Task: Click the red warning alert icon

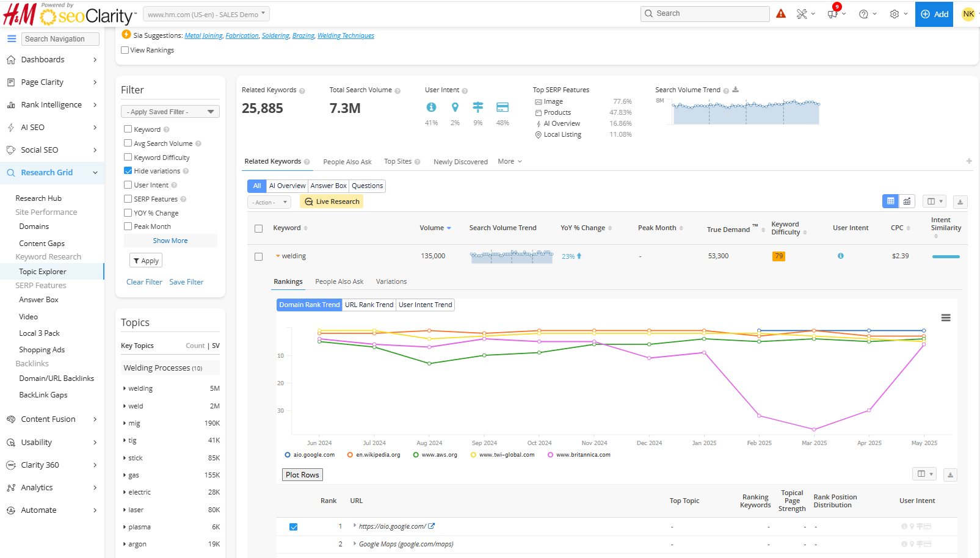Action: pyautogui.click(x=781, y=13)
